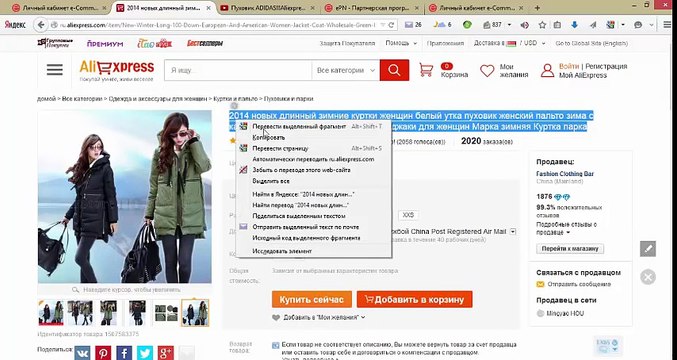Select the first product thumbnail

coord(51,313)
